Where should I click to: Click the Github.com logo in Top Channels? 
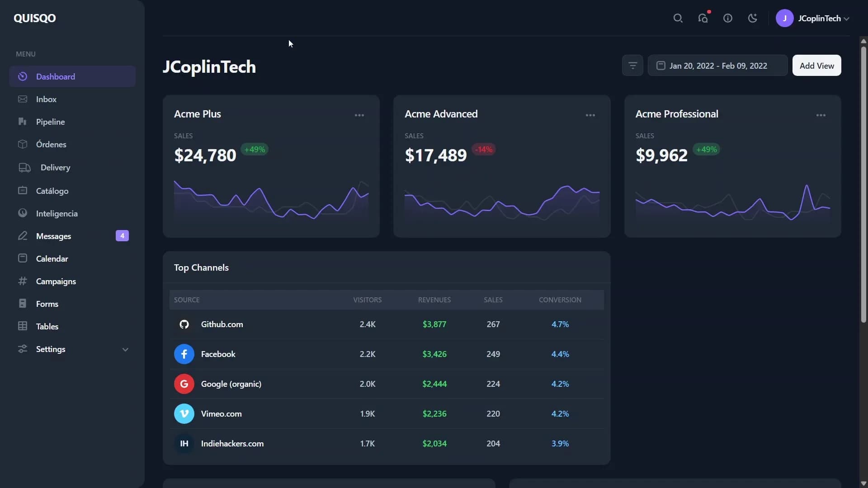184,324
